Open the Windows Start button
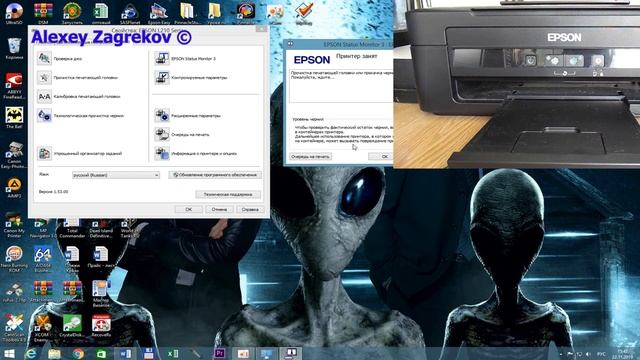 [9, 353]
